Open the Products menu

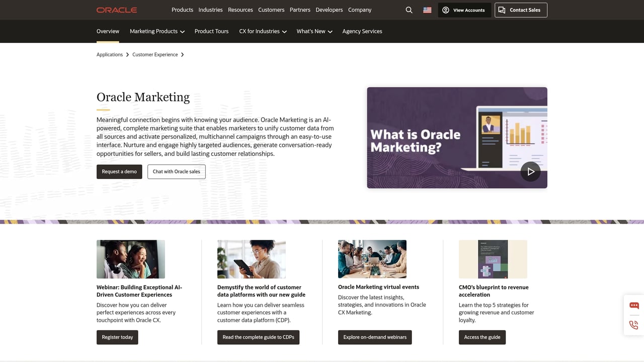pos(182,10)
